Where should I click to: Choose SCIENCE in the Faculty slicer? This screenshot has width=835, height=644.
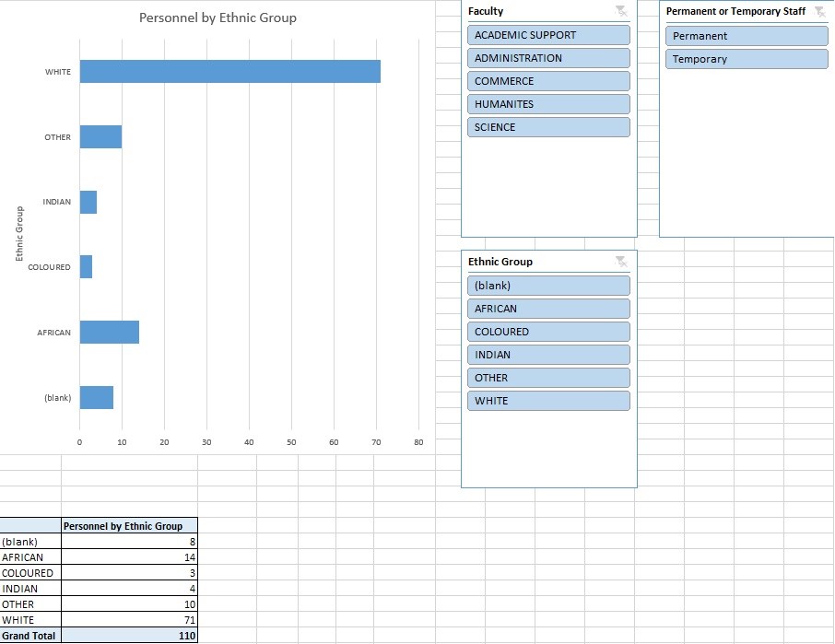(548, 127)
